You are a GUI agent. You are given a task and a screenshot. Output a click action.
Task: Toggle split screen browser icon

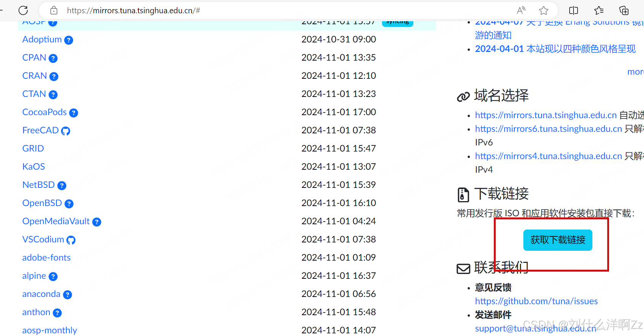point(573,11)
